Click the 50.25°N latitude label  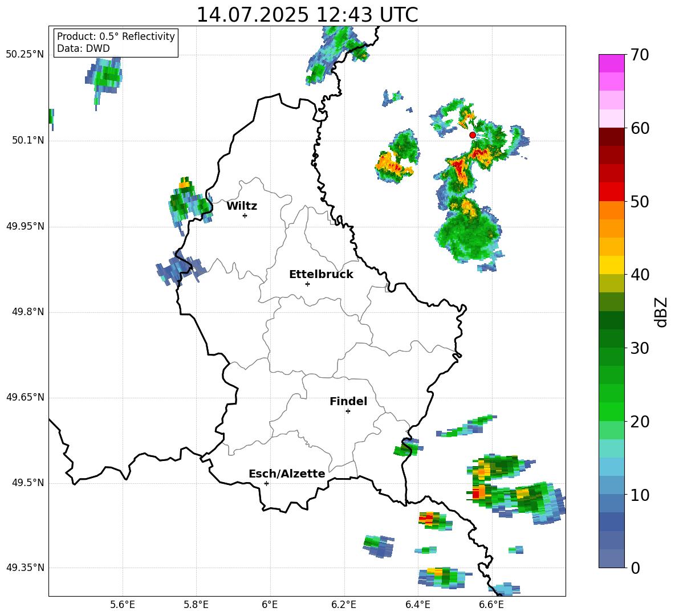(25, 55)
